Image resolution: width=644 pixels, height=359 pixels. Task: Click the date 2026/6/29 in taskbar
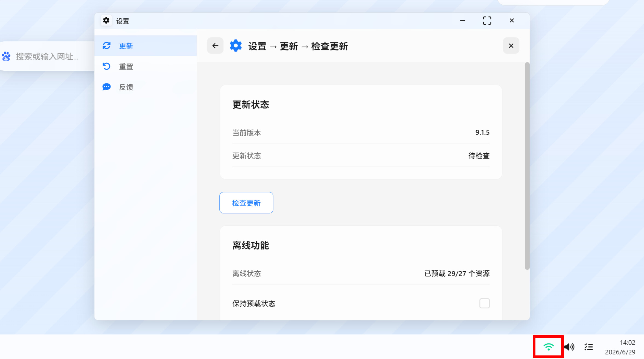click(x=620, y=352)
